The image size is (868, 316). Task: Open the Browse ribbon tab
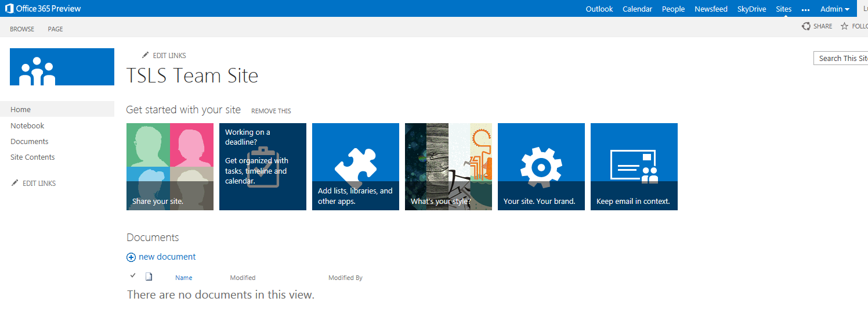pos(22,29)
